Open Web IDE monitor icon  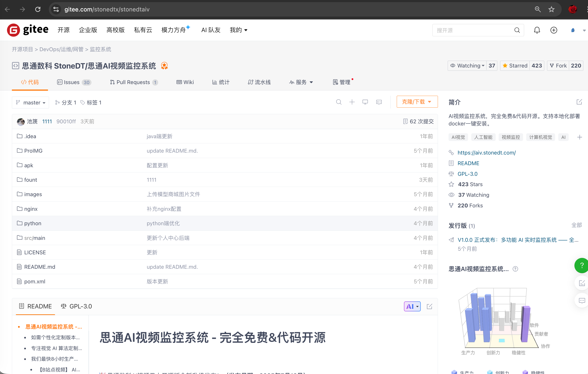pyautogui.click(x=365, y=102)
